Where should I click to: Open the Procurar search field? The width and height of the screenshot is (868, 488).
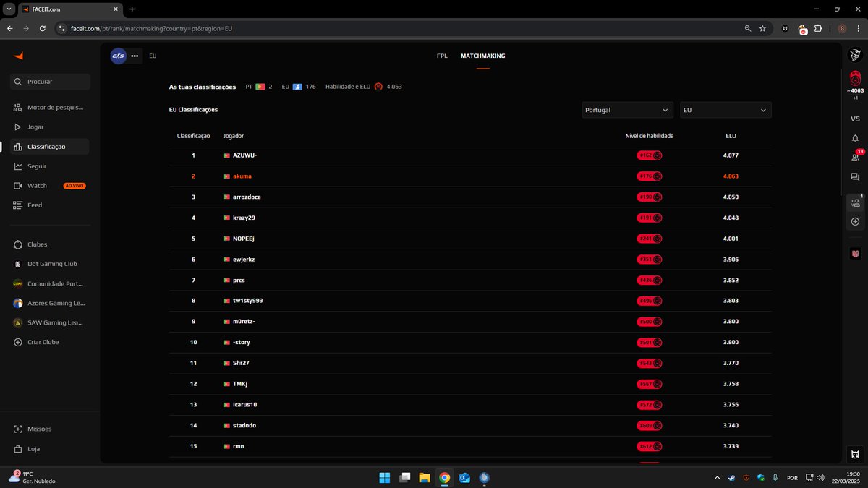51,82
